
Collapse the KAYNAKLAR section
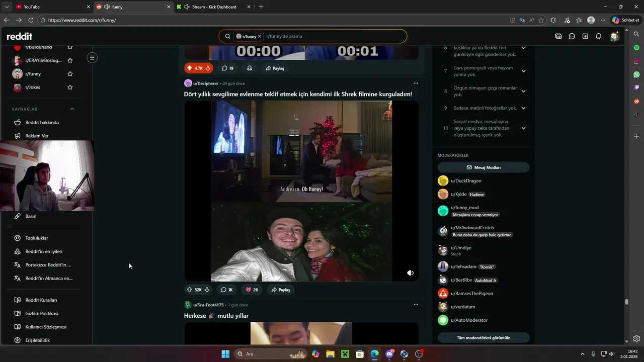click(72, 109)
